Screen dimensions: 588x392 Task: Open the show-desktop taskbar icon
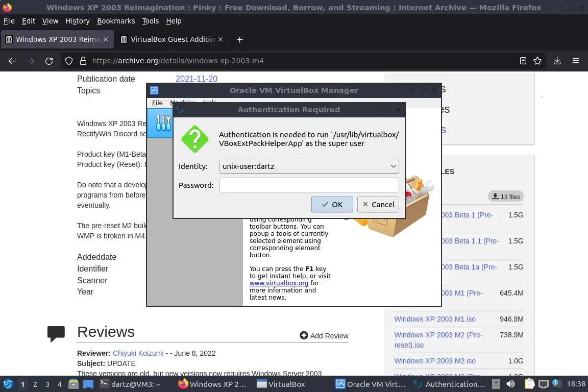[88, 384]
